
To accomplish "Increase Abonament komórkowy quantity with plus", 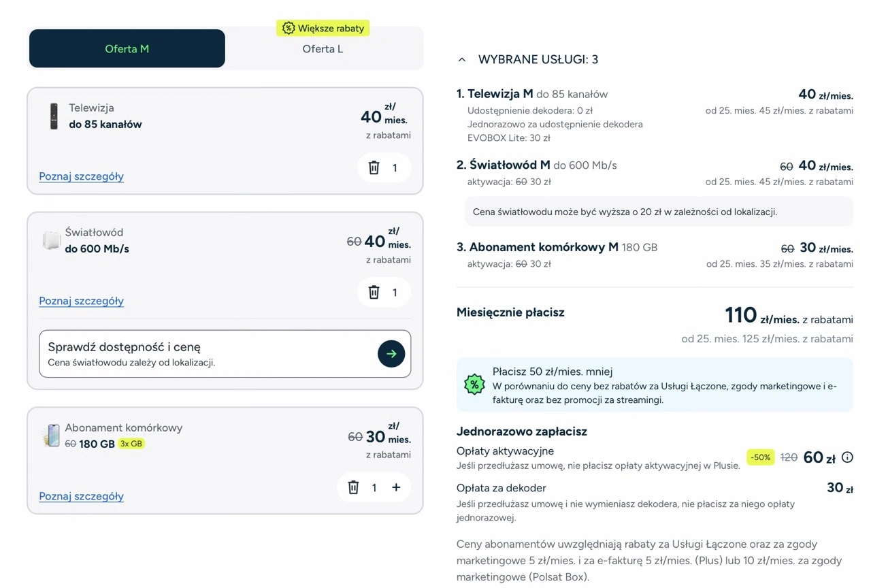I will click(396, 487).
